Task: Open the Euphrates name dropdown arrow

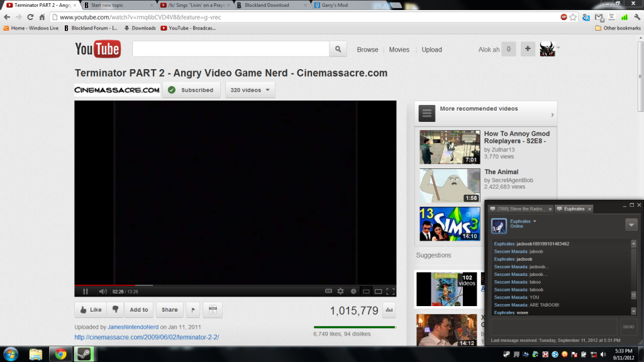Action: tap(535, 221)
